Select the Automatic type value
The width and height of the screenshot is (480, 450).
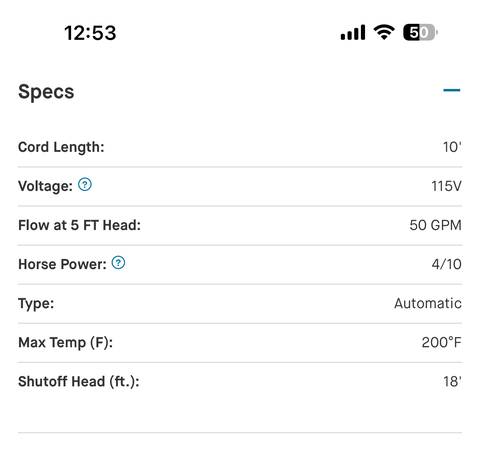pos(428,303)
